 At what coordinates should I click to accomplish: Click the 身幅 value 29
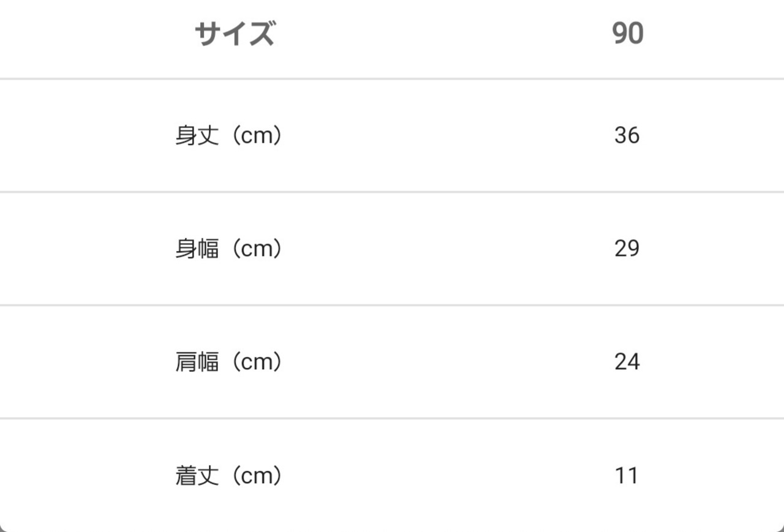tap(627, 249)
